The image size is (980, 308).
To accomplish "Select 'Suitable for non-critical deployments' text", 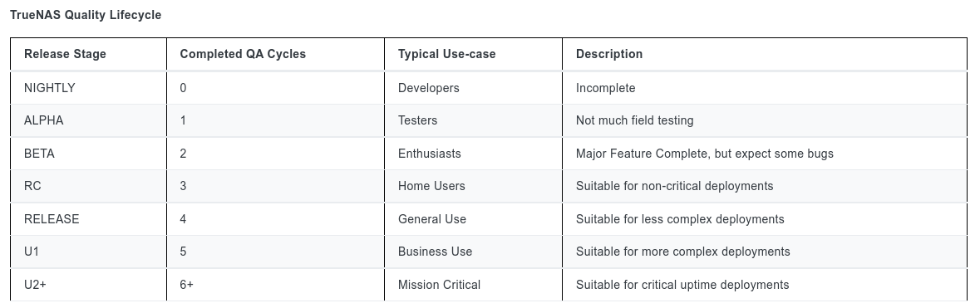I will [x=674, y=186].
